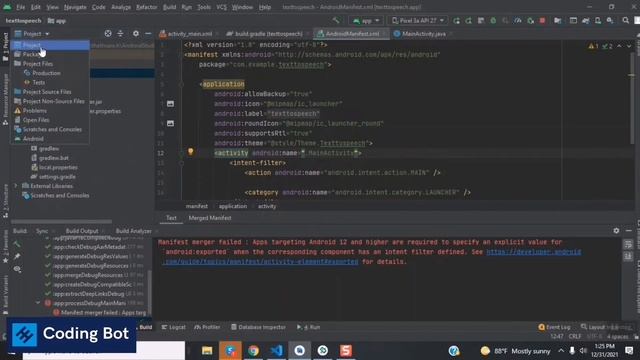Open the Event Log
The width and height of the screenshot is (640, 360).
coord(554,327)
